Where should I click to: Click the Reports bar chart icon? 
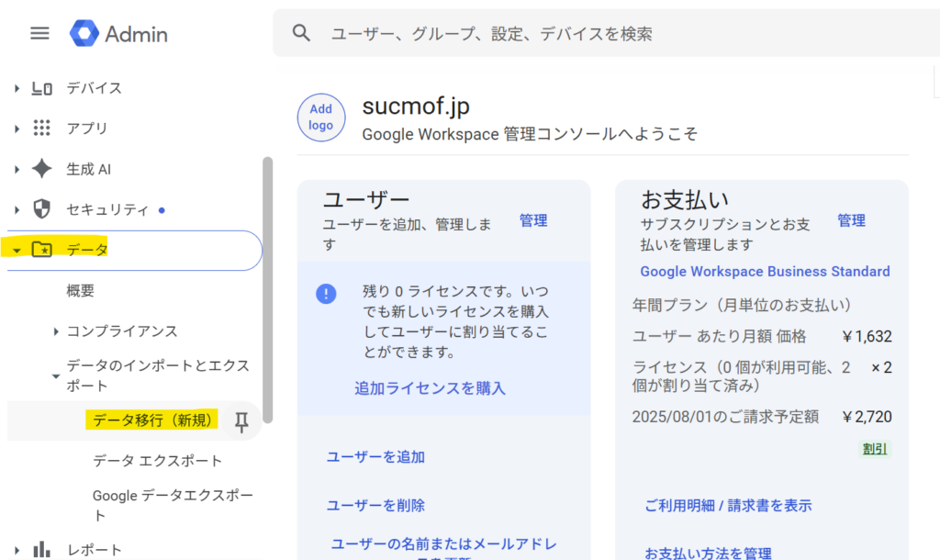(x=42, y=549)
